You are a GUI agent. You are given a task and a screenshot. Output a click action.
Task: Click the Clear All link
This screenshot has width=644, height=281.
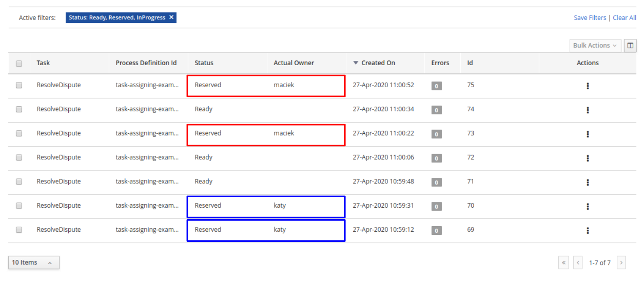(x=625, y=17)
